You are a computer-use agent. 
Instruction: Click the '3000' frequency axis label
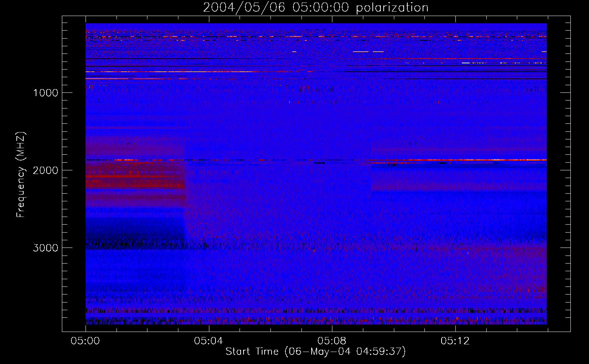46,248
